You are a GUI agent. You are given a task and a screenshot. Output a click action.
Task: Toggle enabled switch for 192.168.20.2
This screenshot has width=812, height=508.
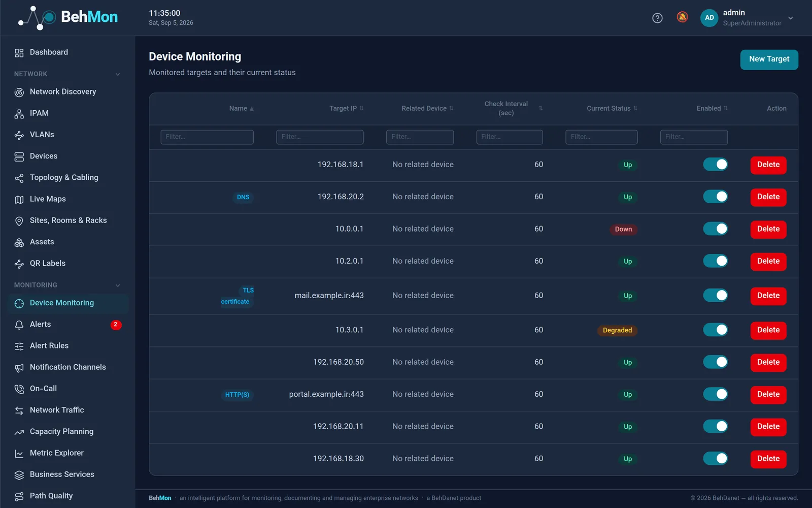pyautogui.click(x=716, y=197)
